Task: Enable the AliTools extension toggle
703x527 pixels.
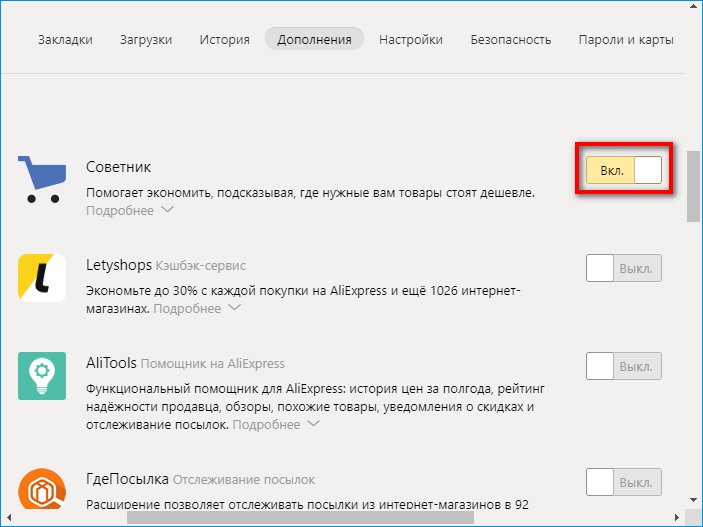Action: click(x=624, y=366)
